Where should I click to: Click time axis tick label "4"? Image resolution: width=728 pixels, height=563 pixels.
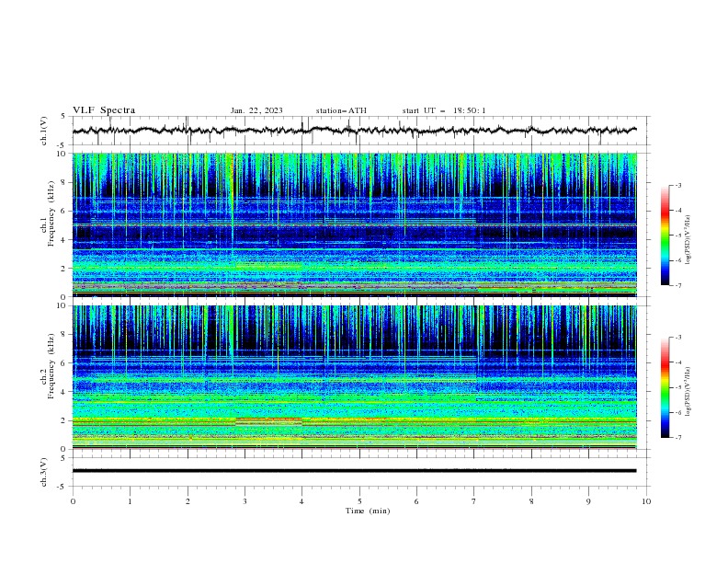301,501
